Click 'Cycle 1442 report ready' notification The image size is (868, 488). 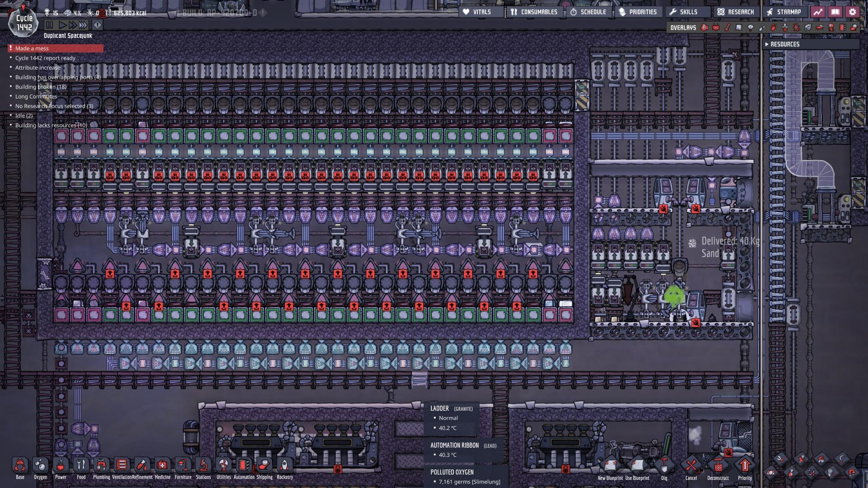45,58
